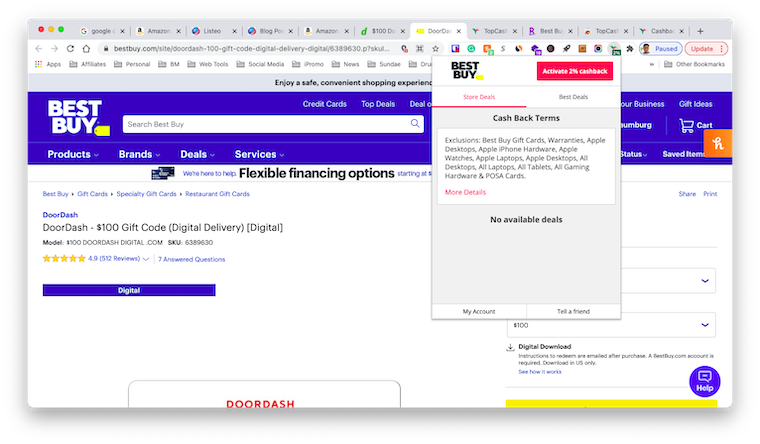The width and height of the screenshot is (760, 444).
Task: Open the Grammarly extension icon
Action: click(471, 48)
